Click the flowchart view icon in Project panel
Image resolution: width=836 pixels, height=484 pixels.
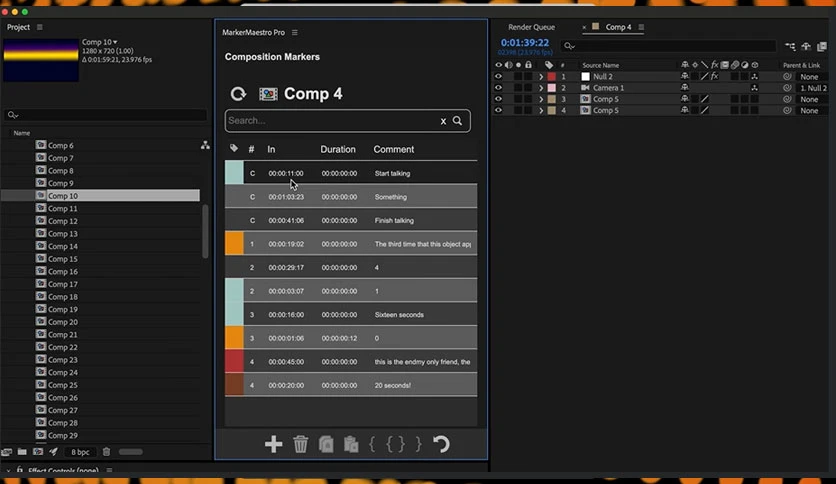(205, 145)
